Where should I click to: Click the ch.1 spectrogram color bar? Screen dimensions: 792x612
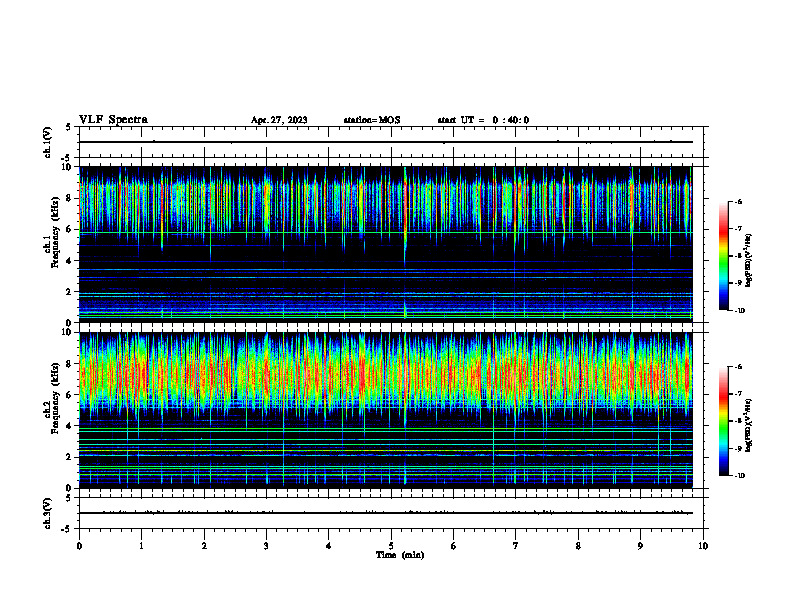point(723,256)
